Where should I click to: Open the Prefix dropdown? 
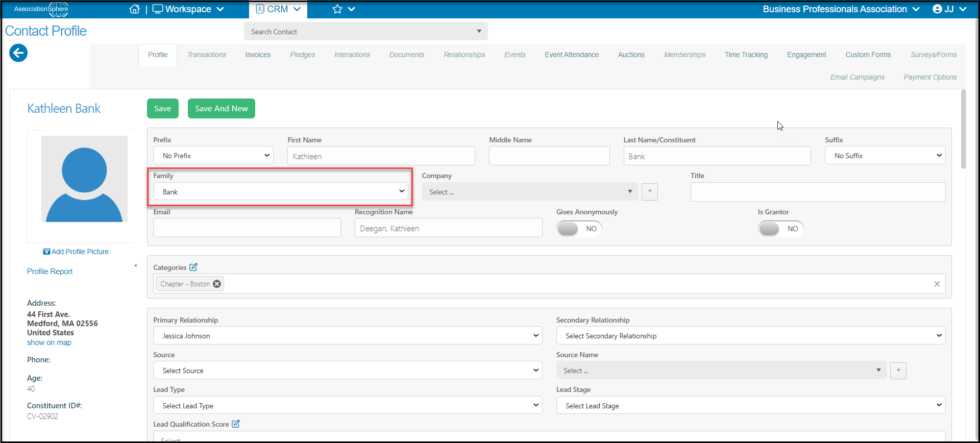point(213,156)
